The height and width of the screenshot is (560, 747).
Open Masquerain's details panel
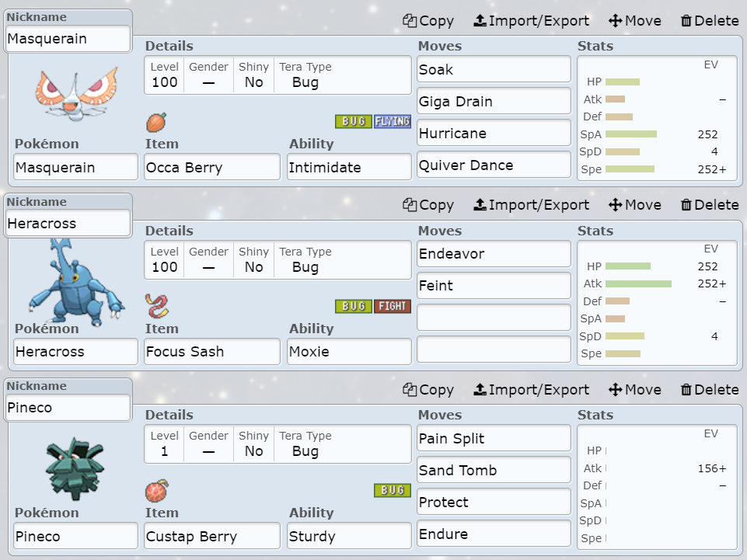click(278, 75)
